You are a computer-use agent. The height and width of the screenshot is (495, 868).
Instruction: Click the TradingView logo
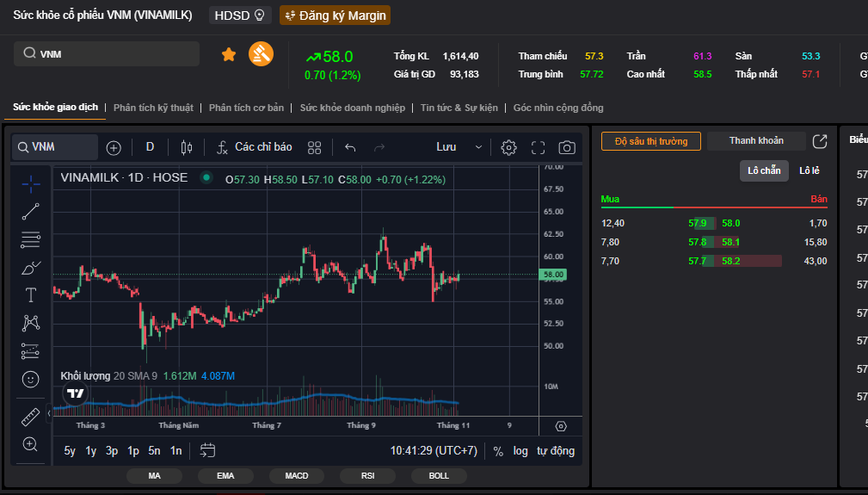(75, 393)
